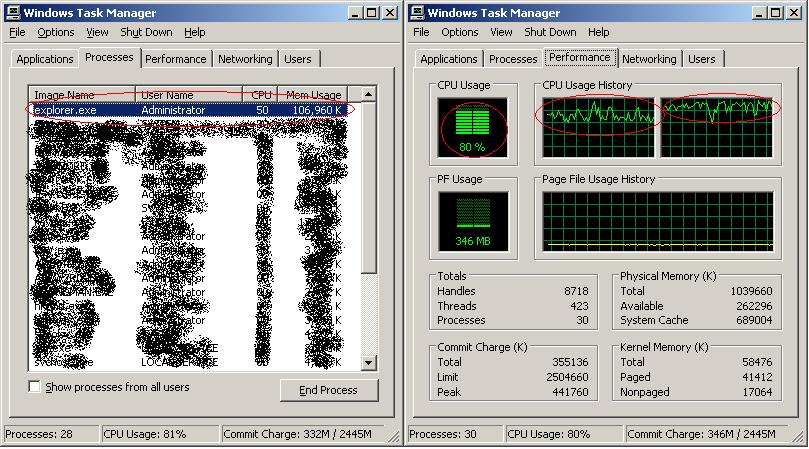Open Options menu in left Task Manager
809x449 pixels.
(56, 32)
